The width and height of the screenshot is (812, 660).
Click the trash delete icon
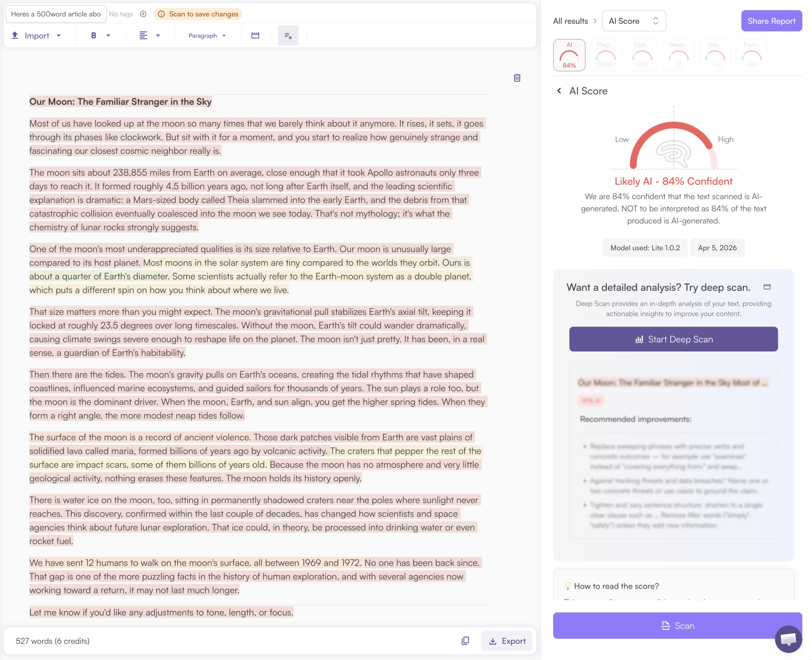tap(517, 78)
